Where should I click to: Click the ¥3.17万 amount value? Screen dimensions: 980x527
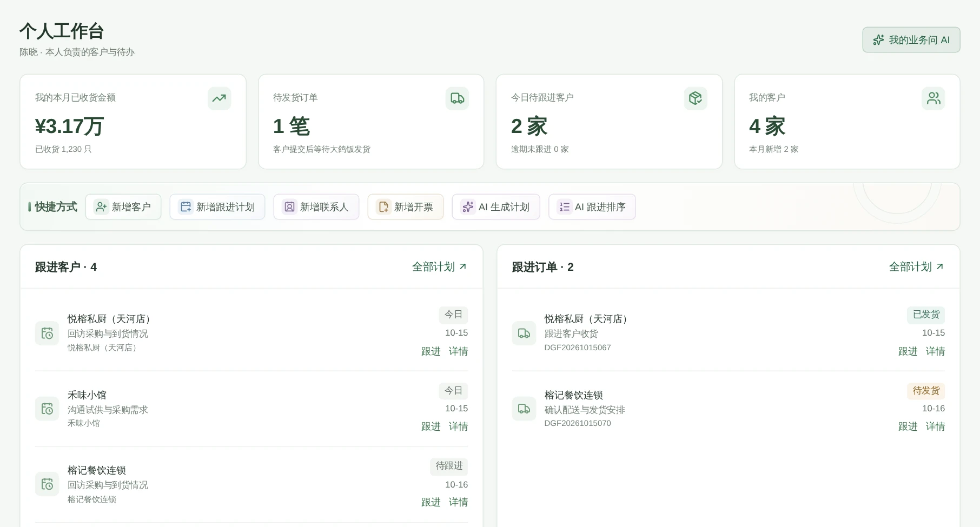[x=69, y=126]
